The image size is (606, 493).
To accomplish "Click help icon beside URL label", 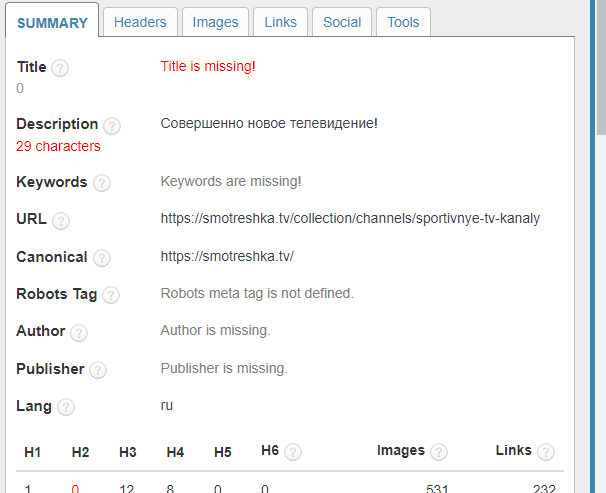I will tap(61, 221).
